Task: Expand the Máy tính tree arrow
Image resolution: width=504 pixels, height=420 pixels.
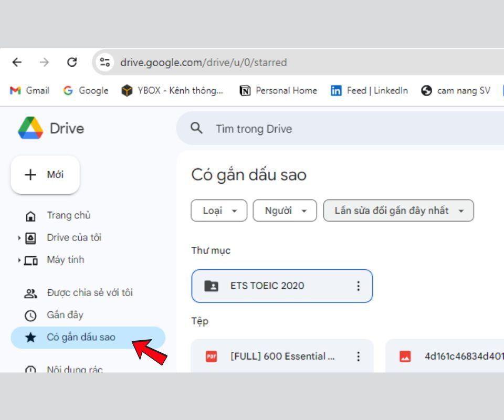Action: (x=20, y=260)
